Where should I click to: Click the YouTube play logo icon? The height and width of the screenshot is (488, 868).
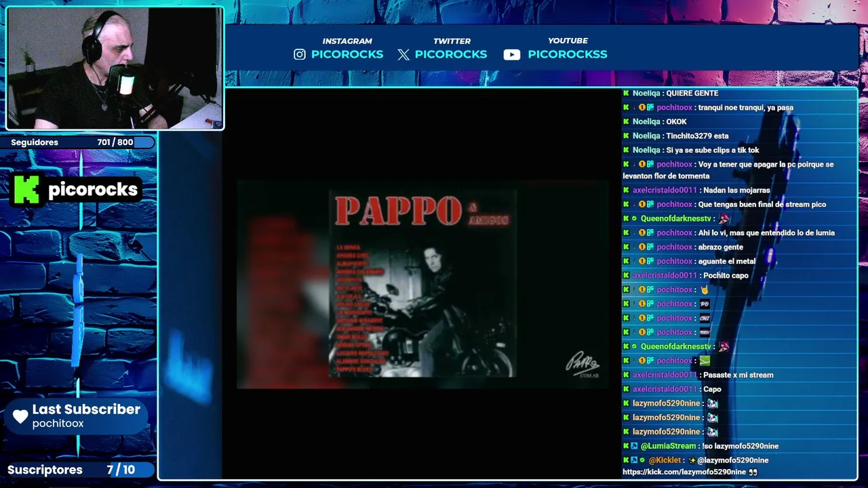click(x=512, y=55)
